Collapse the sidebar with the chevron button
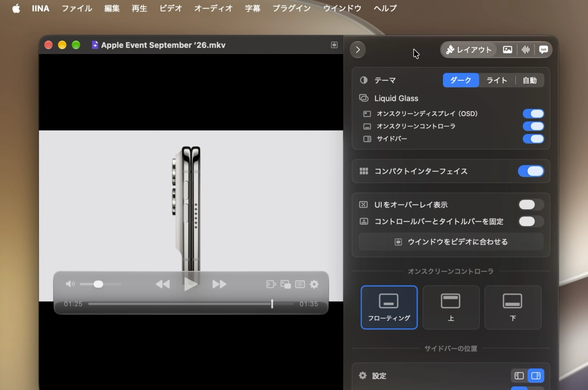Viewport: 588px width, 390px height. click(357, 50)
